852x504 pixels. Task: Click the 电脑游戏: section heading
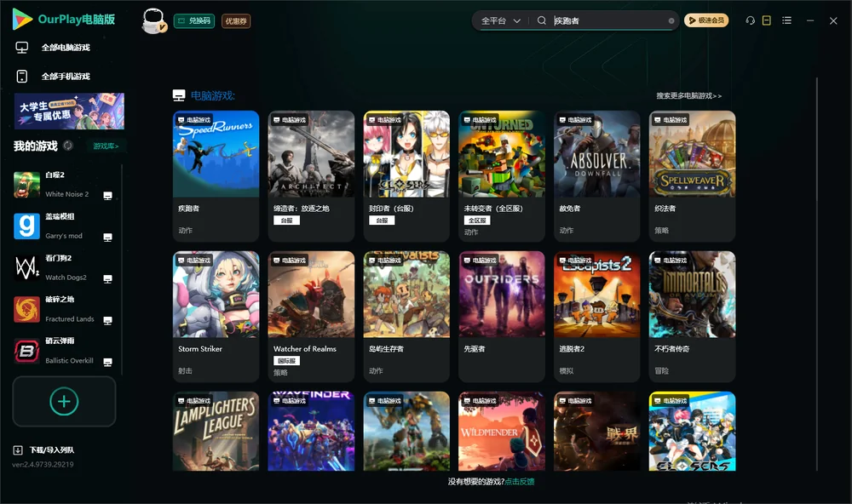212,95
